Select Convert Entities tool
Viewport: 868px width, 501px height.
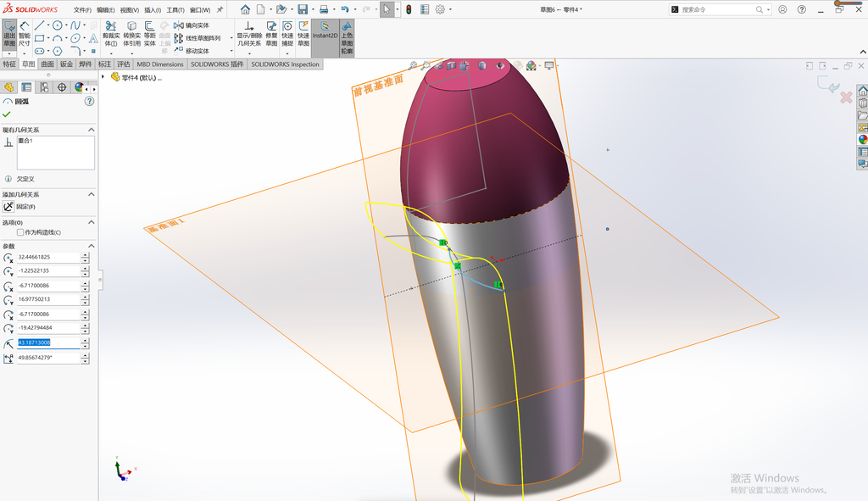(131, 34)
